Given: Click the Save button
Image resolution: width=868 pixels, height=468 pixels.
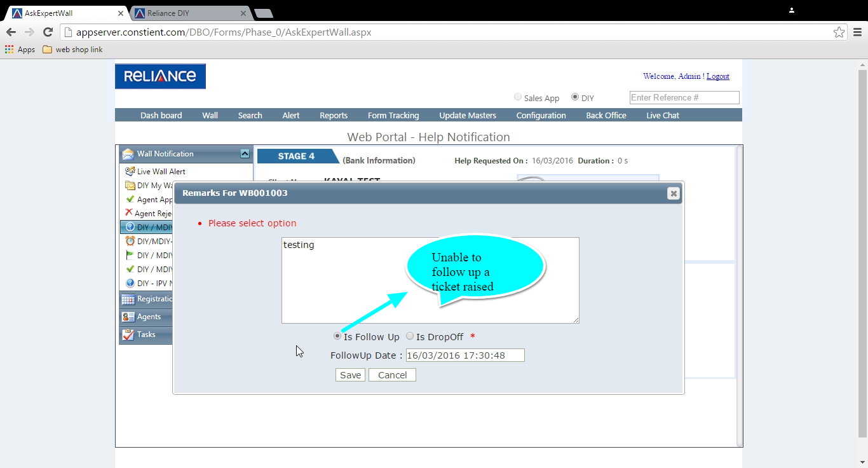Looking at the screenshot, I should point(350,375).
